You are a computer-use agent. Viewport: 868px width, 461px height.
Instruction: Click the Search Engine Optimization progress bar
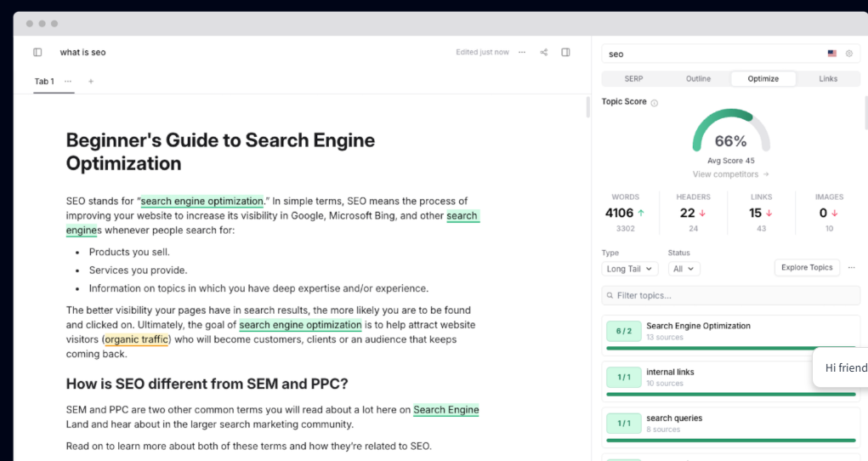coord(731,348)
